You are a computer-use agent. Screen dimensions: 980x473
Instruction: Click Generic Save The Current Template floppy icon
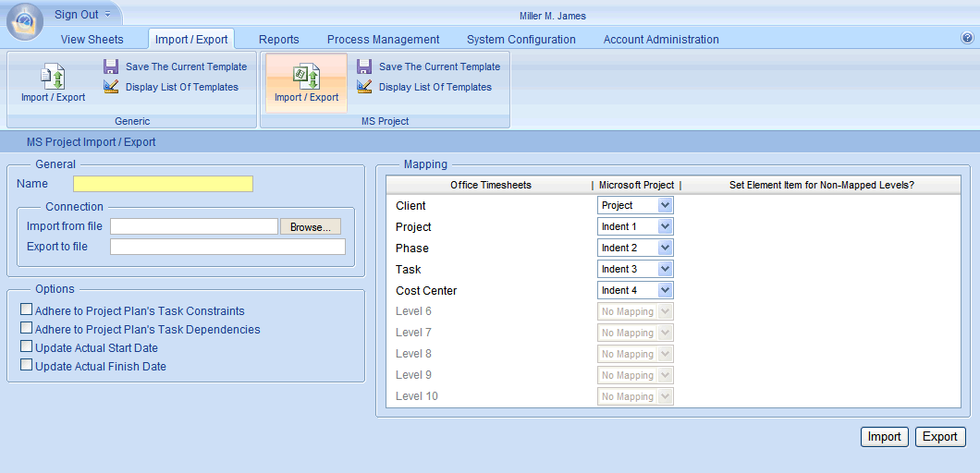(111, 67)
